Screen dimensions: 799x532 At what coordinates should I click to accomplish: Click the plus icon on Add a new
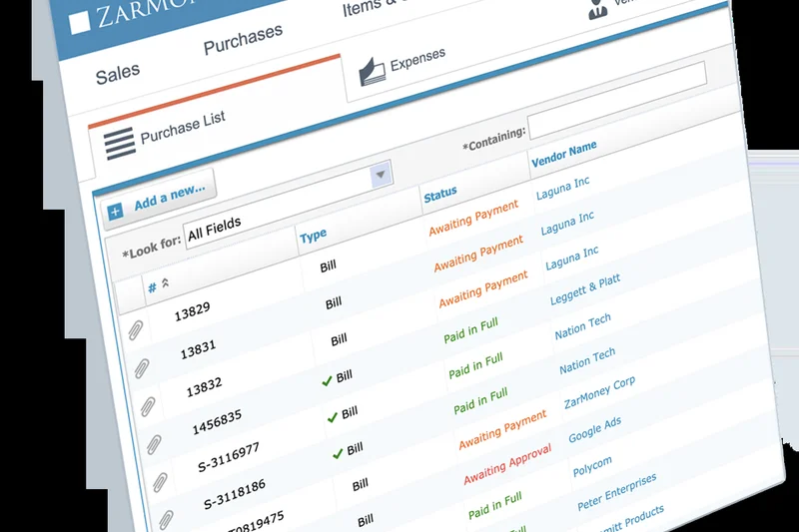[115, 212]
